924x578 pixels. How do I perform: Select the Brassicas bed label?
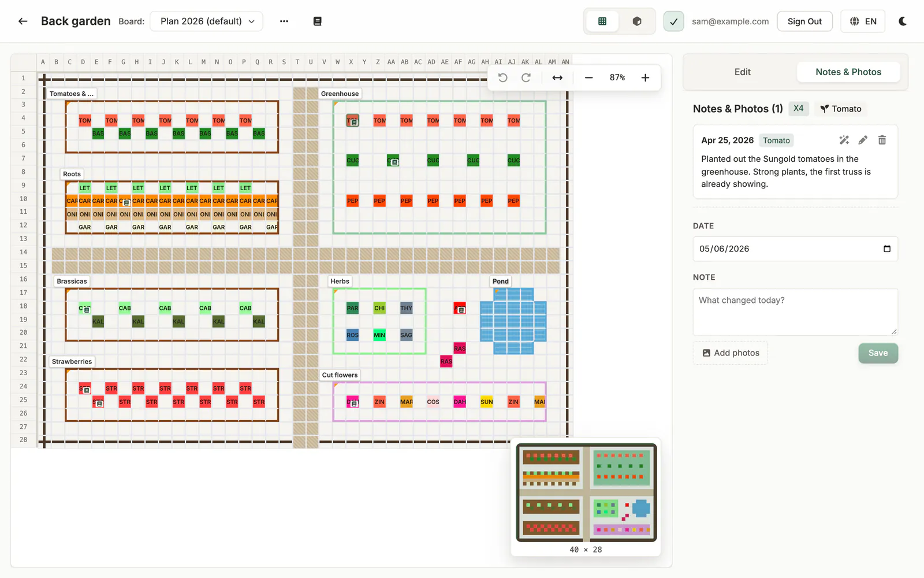pyautogui.click(x=72, y=281)
